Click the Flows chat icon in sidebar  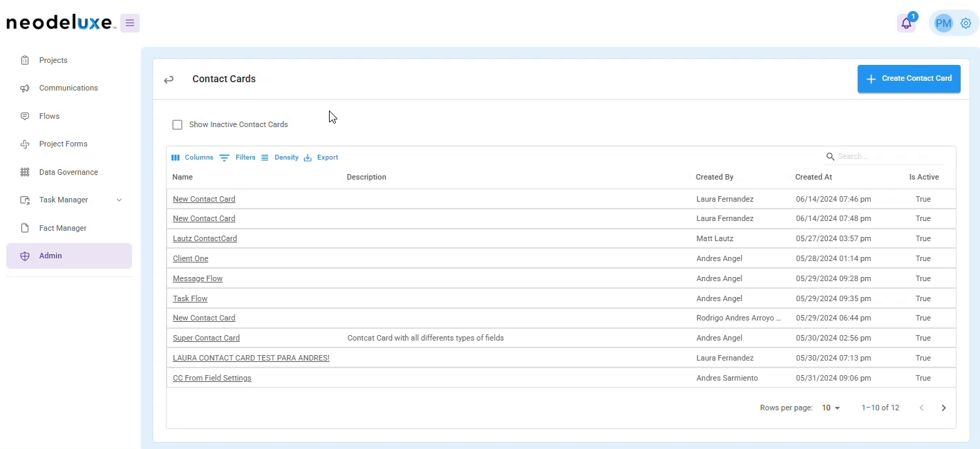25,116
